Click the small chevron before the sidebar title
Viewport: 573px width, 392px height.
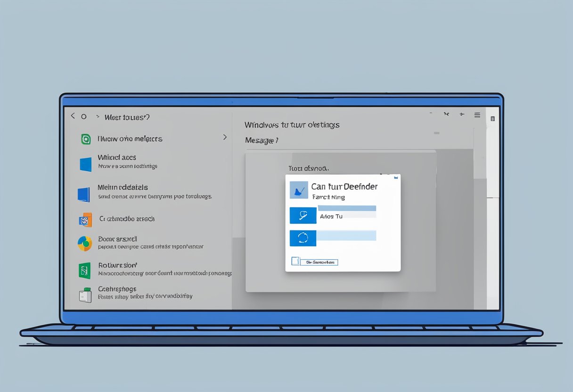point(98,116)
